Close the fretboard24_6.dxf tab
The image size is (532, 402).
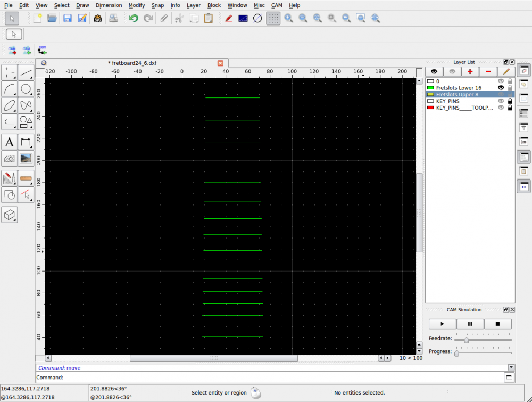tap(221, 63)
